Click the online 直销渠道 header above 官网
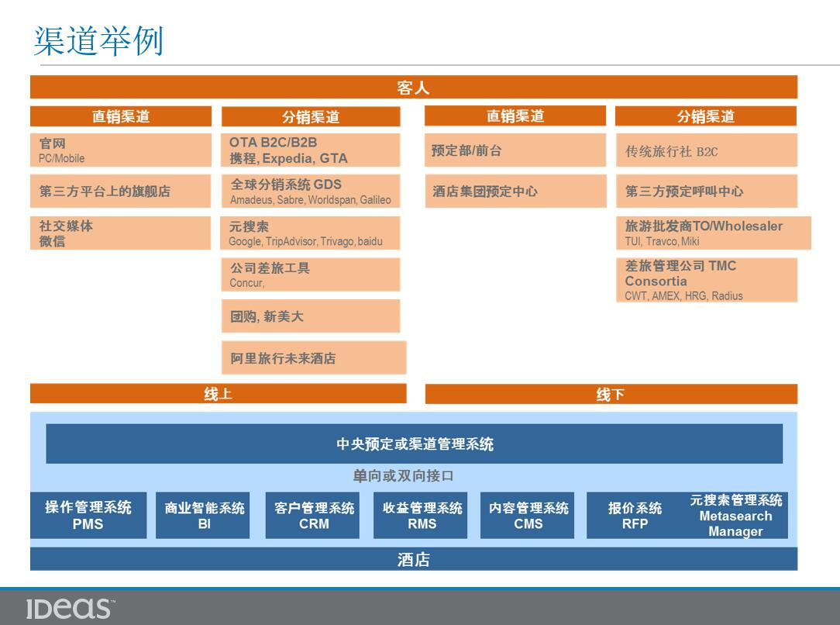Image resolution: width=840 pixels, height=625 pixels. [121, 116]
